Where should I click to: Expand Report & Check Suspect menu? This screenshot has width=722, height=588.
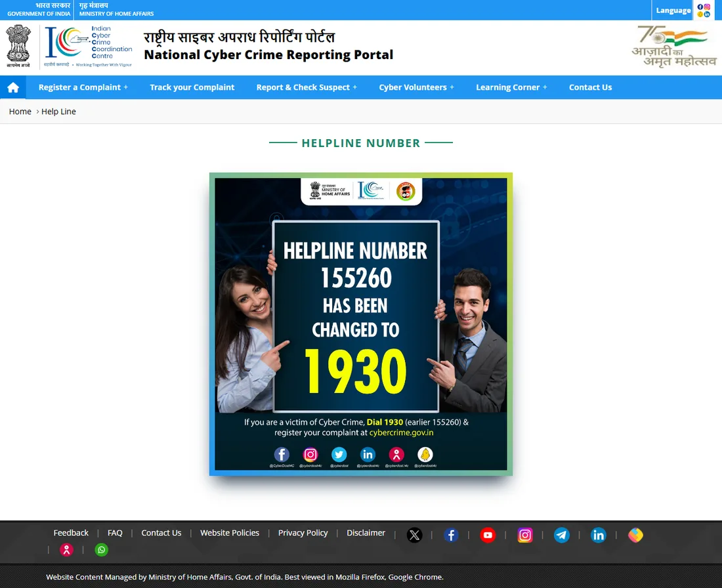[307, 87]
